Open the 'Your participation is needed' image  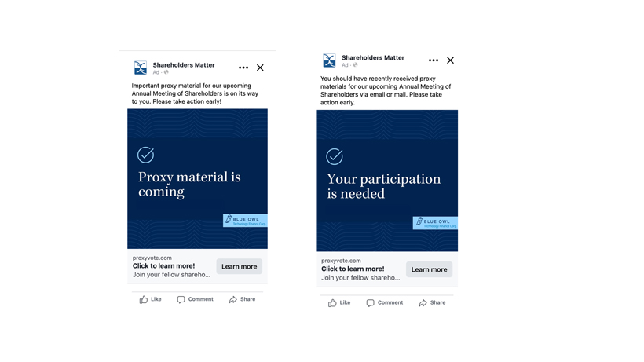pos(387,181)
